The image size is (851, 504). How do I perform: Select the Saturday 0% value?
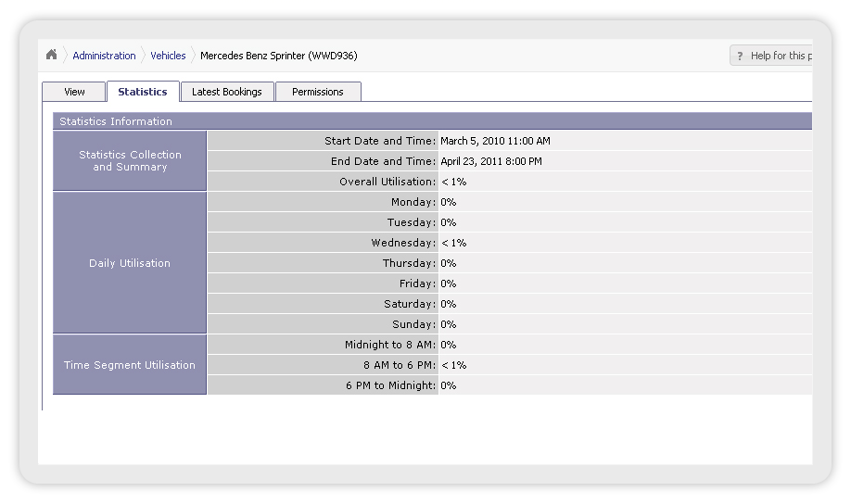[449, 304]
